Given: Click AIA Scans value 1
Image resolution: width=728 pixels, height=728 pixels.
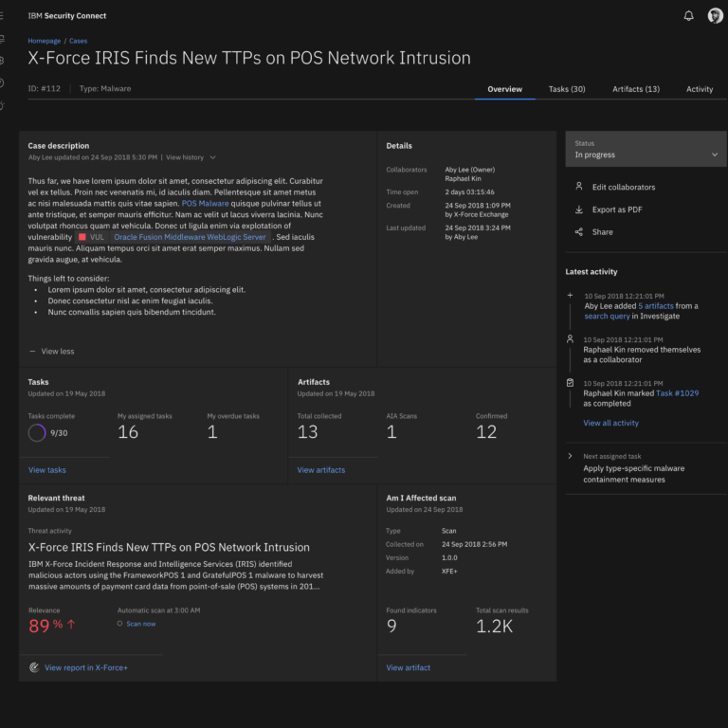Looking at the screenshot, I should click(391, 432).
